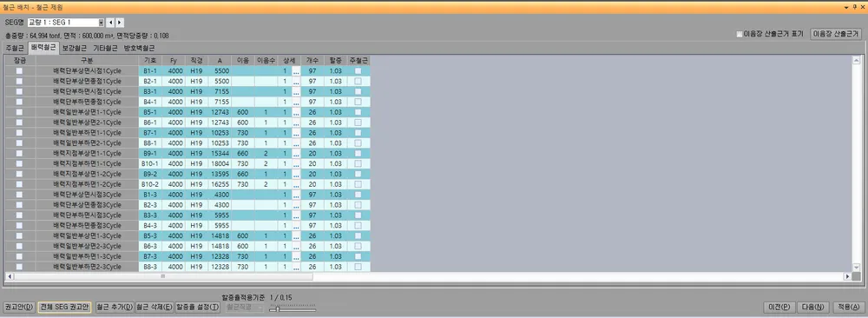Click the 구분 column header
The width and height of the screenshot is (868, 318).
click(87, 61)
